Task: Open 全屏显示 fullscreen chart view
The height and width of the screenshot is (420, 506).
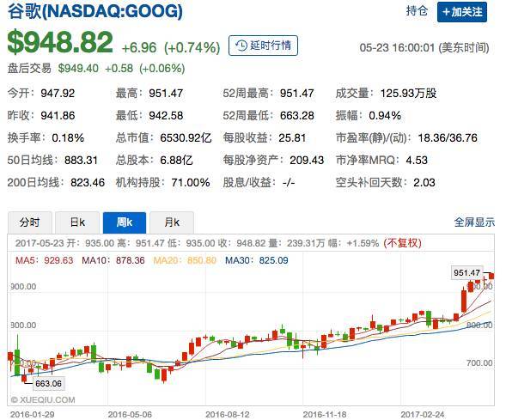Action: click(x=474, y=222)
